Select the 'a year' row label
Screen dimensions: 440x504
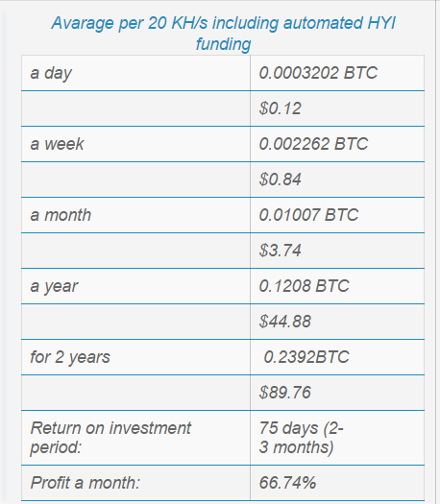tap(54, 287)
